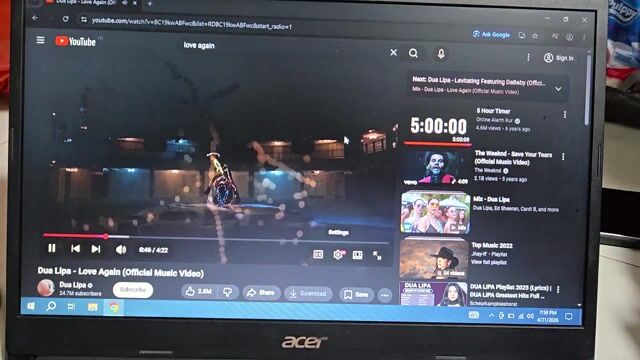Skip to the next video
This screenshot has height=360, width=640.
tap(96, 249)
